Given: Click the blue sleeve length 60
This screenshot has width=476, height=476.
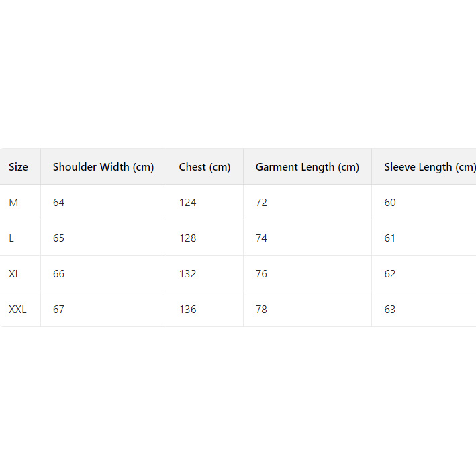Looking at the screenshot, I should pos(390,203).
